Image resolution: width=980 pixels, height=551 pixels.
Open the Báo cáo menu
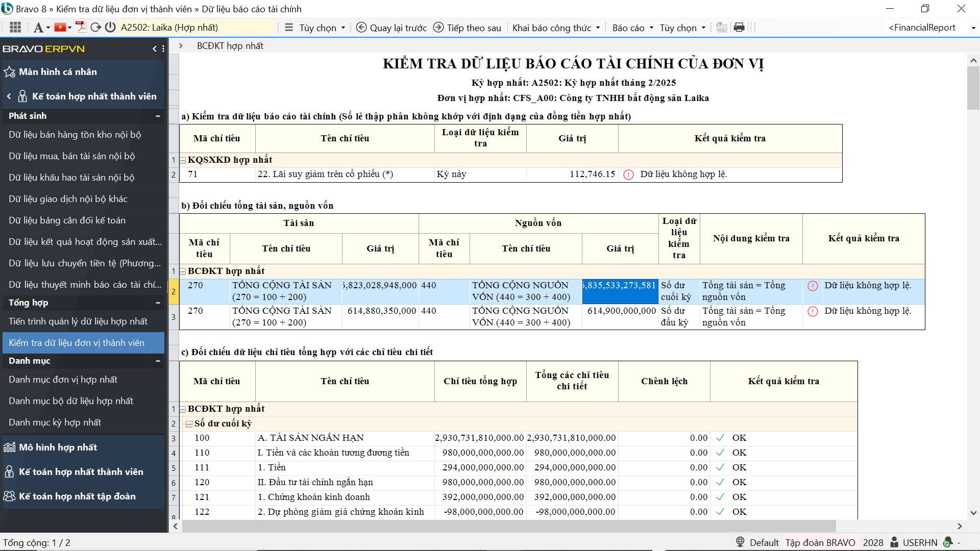[x=632, y=28]
